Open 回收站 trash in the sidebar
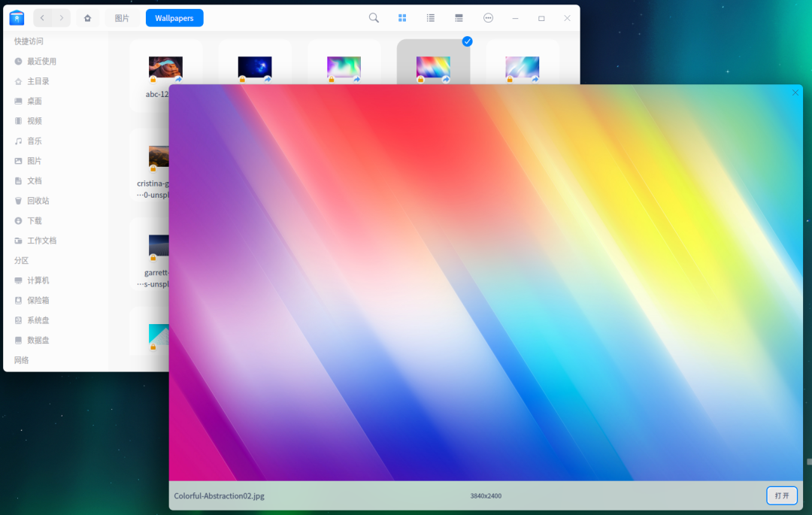 [38, 201]
